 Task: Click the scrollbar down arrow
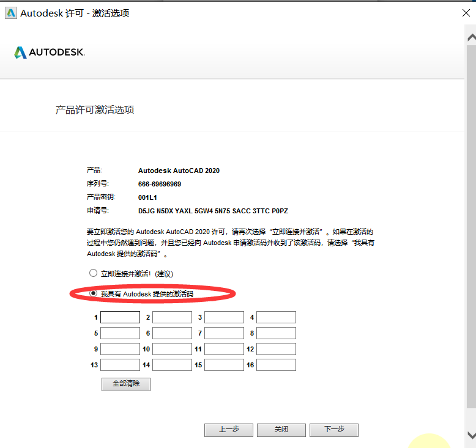click(472, 435)
